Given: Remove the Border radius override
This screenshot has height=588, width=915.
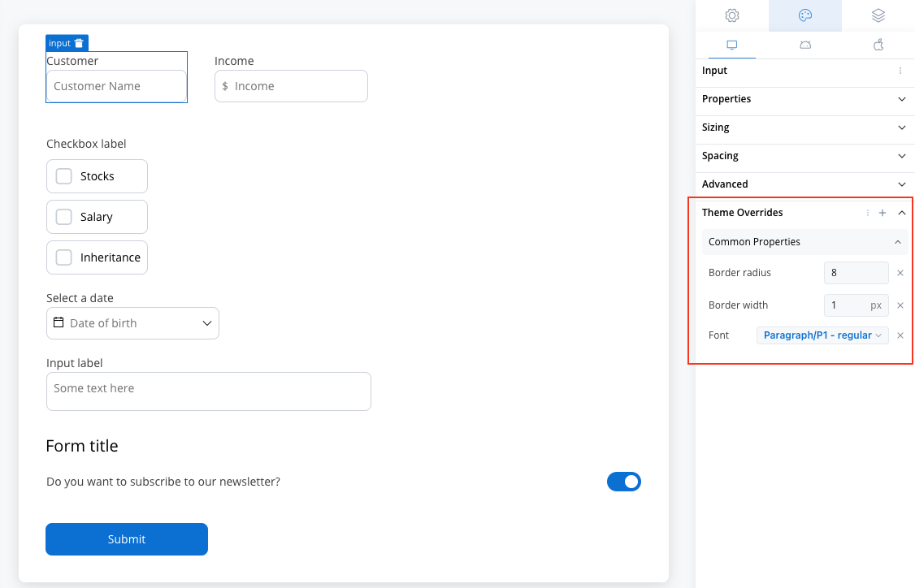Looking at the screenshot, I should [x=900, y=273].
